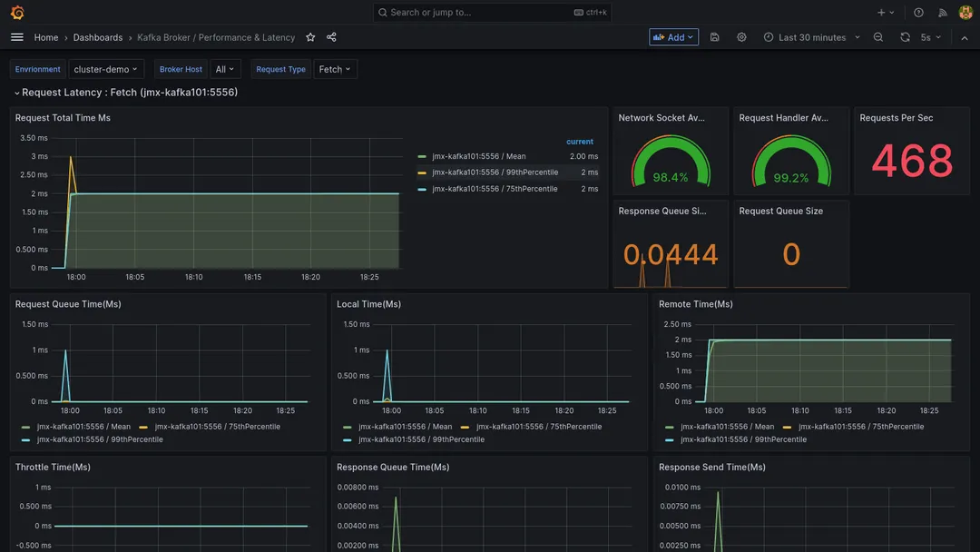Refresh the dashboard now
980x552 pixels.
[x=905, y=37]
